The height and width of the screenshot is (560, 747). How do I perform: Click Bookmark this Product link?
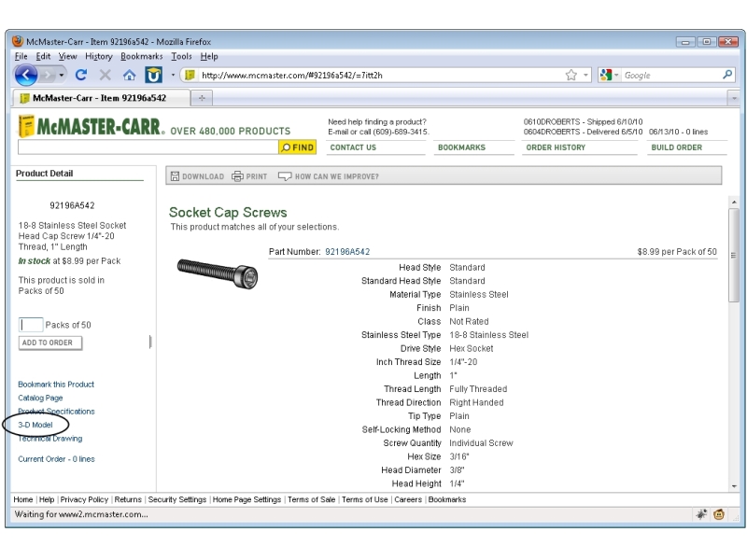56,385
